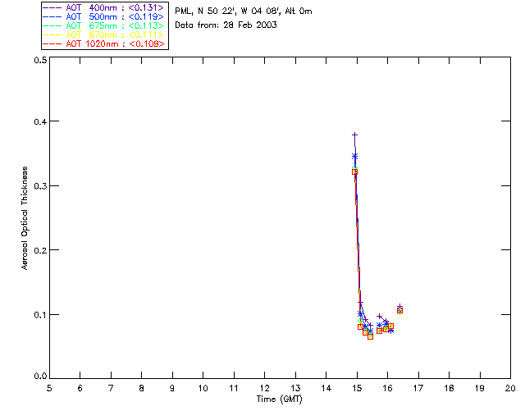Viewport: 525px width, 420px height.
Task: Click the y-axis tick label 0.0
Action: click(40, 376)
